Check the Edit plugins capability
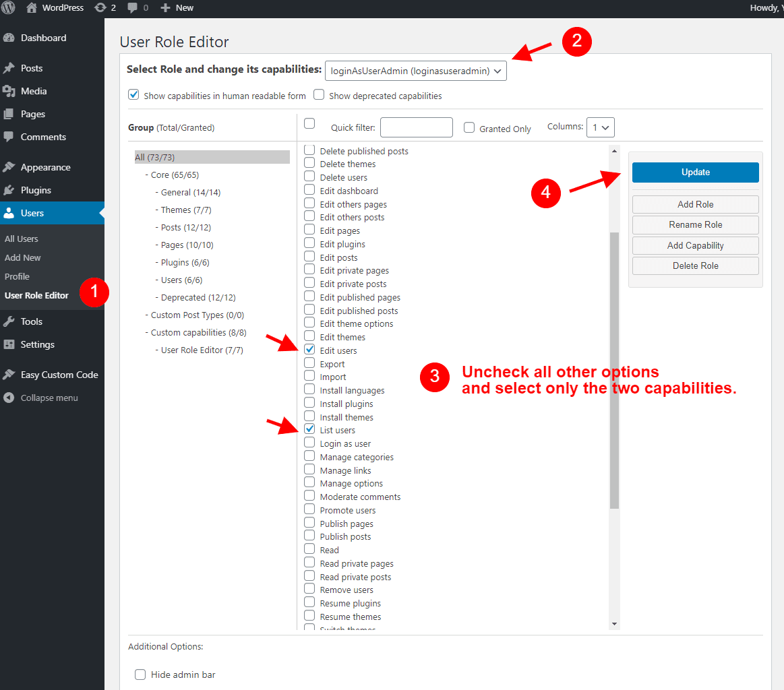Screen dimensions: 784x690 (x=309, y=243)
